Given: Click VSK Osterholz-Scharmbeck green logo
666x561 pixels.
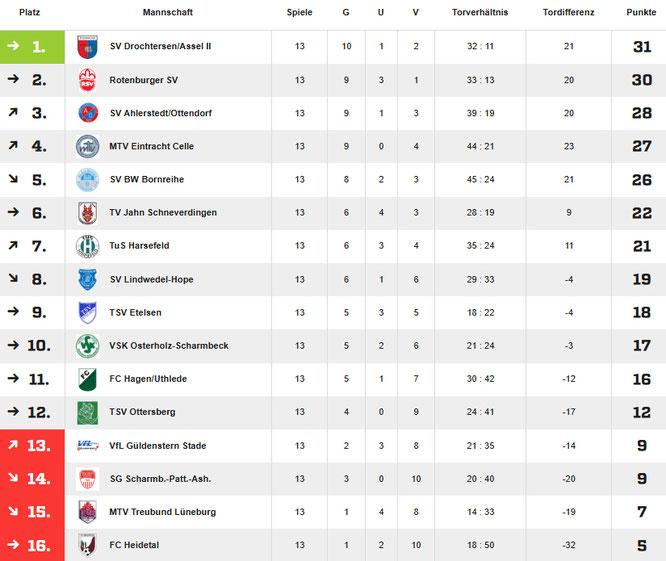Looking at the screenshot, I should 87,346.
